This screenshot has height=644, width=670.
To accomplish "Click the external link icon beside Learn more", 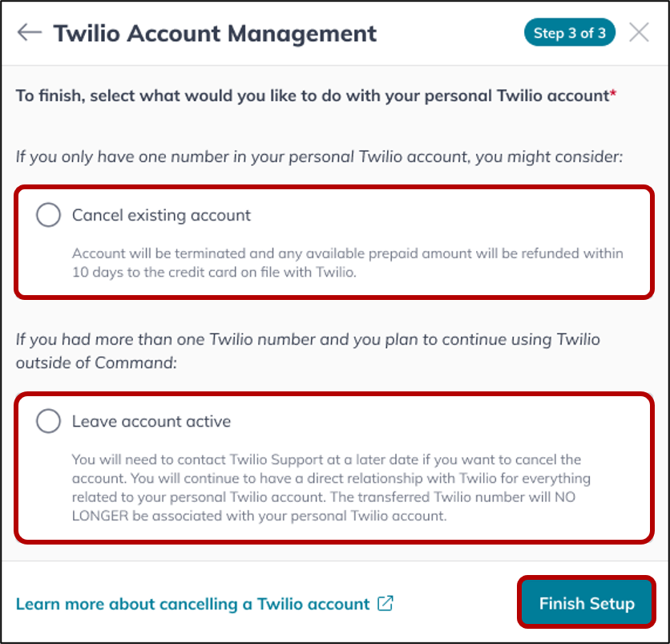I will (x=385, y=604).
